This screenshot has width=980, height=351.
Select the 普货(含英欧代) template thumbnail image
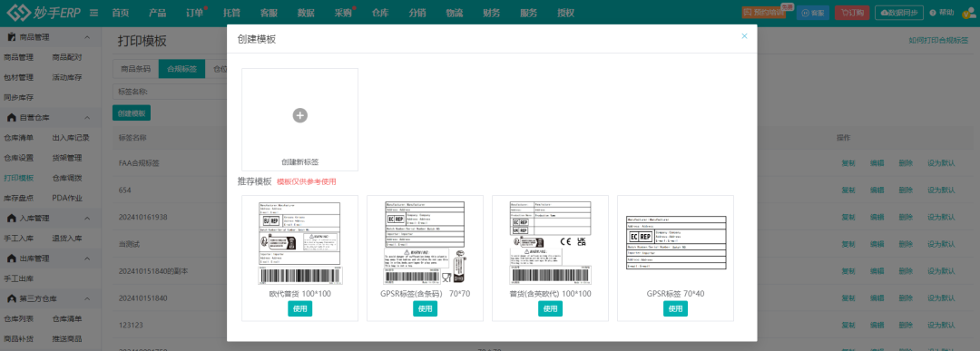(x=550, y=243)
